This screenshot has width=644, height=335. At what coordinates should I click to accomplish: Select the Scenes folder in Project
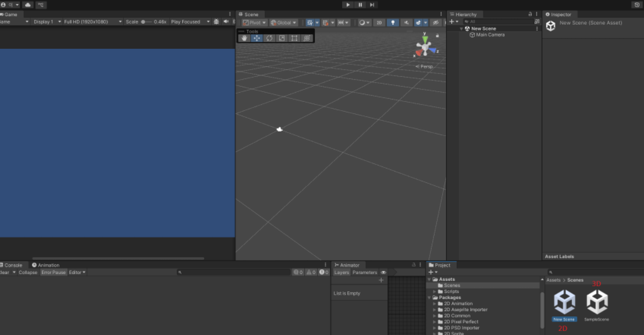tap(452, 286)
